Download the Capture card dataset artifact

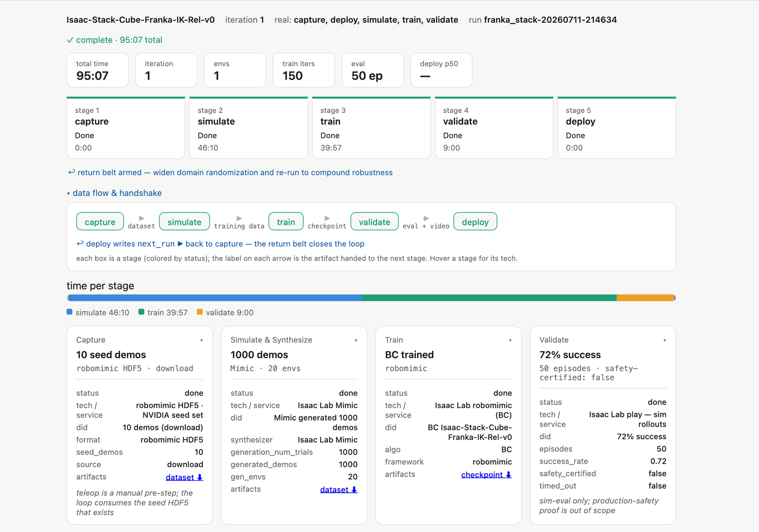click(x=184, y=477)
